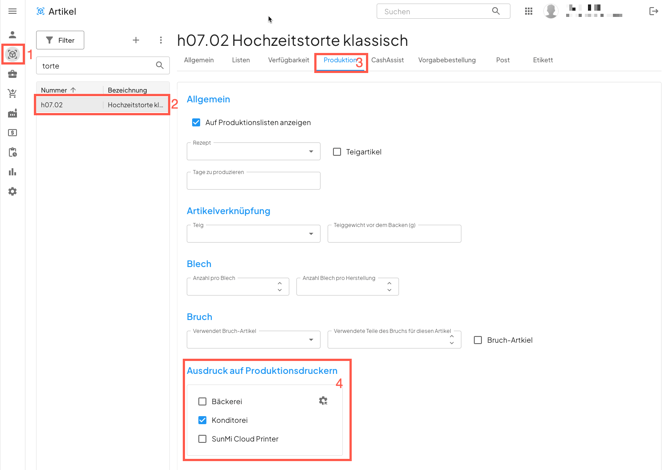Click the Tage zu produzieren field

point(253,181)
